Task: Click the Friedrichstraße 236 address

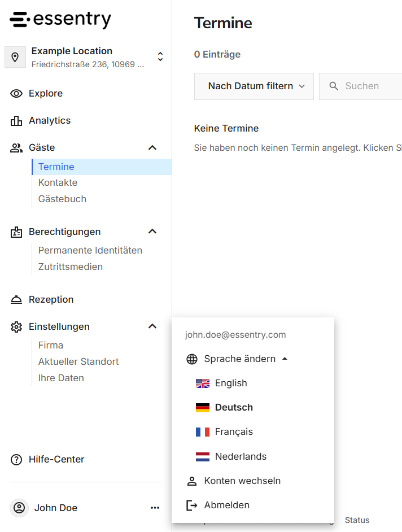Action: click(88, 64)
